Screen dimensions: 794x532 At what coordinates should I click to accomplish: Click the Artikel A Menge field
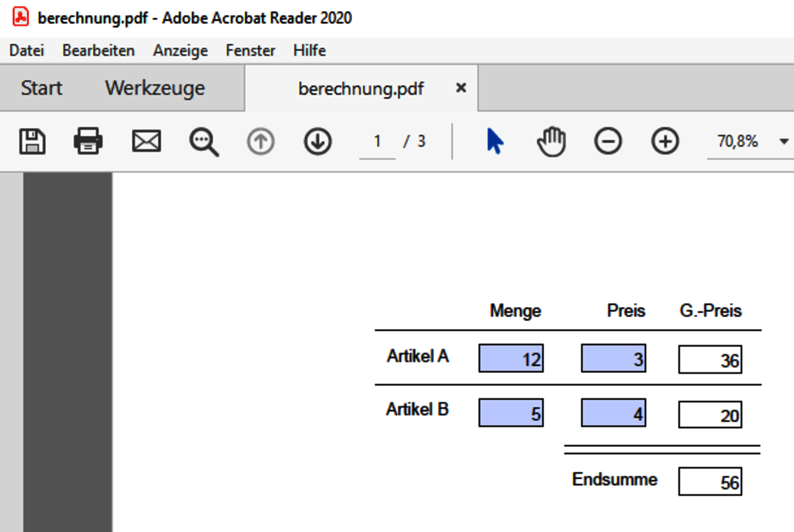511,358
